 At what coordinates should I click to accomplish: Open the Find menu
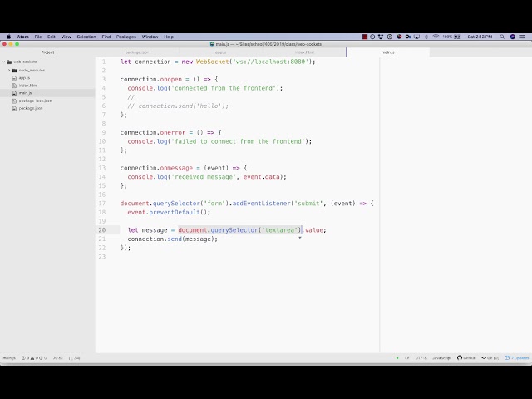pyautogui.click(x=106, y=37)
